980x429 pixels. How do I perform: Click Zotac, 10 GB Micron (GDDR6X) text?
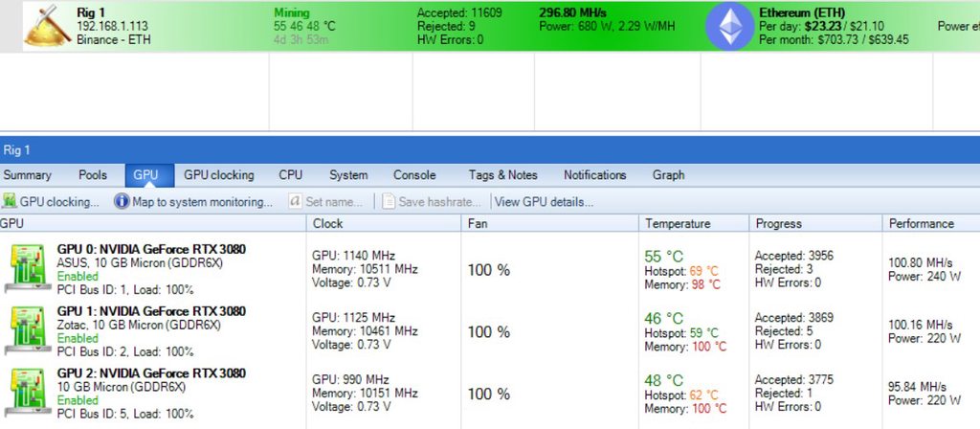coord(139,326)
